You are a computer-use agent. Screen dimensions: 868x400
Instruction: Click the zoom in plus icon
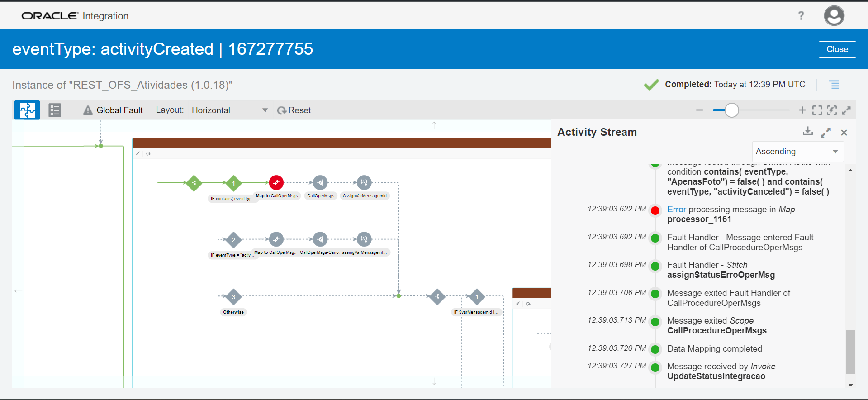point(802,110)
